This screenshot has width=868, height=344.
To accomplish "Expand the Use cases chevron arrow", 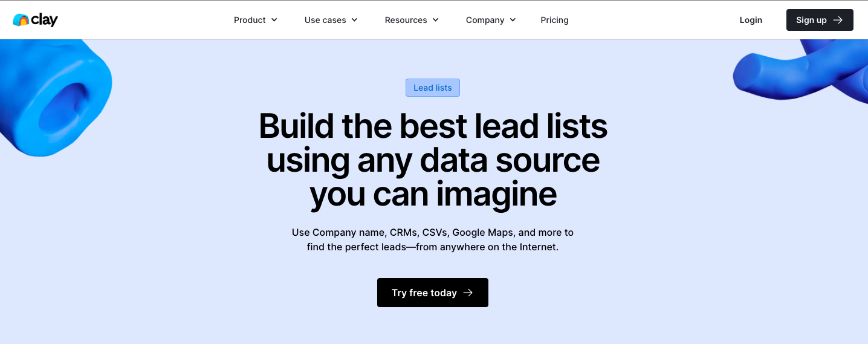I will coord(355,20).
